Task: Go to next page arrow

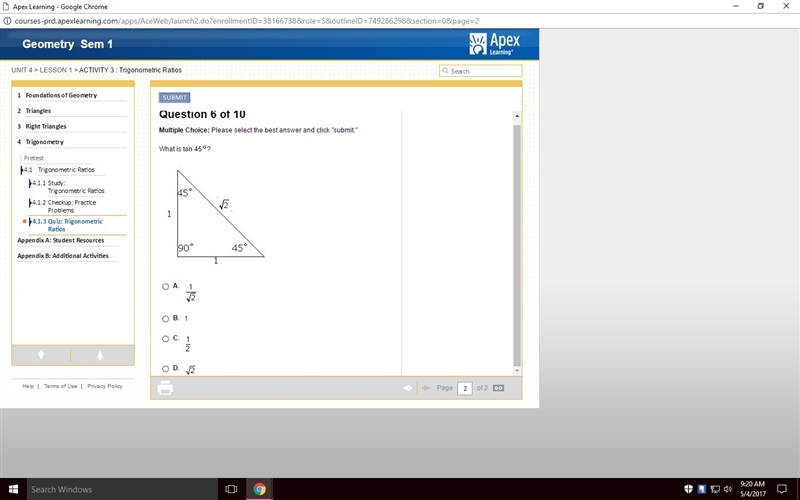Action: click(426, 388)
